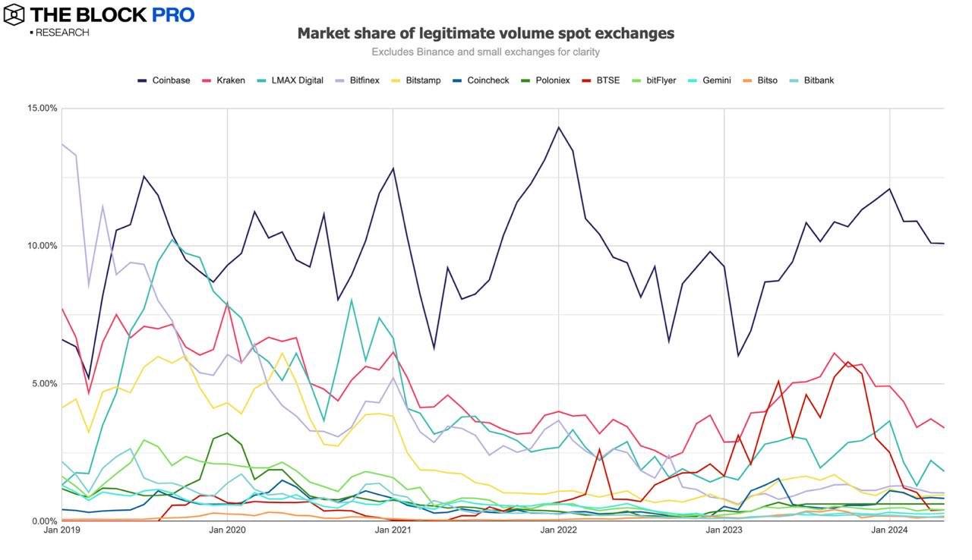Click the BTSE legend entry
972x560 pixels.
click(605, 80)
